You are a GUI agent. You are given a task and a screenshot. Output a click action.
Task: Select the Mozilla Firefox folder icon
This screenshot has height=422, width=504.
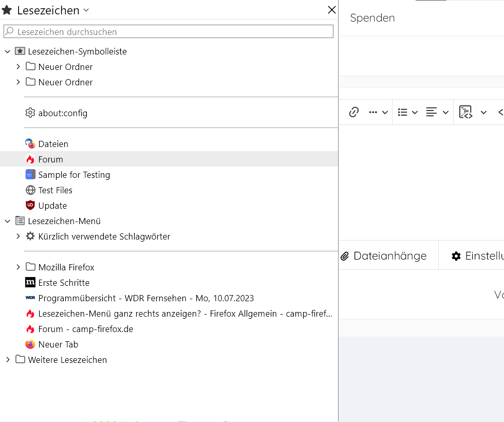pos(30,267)
